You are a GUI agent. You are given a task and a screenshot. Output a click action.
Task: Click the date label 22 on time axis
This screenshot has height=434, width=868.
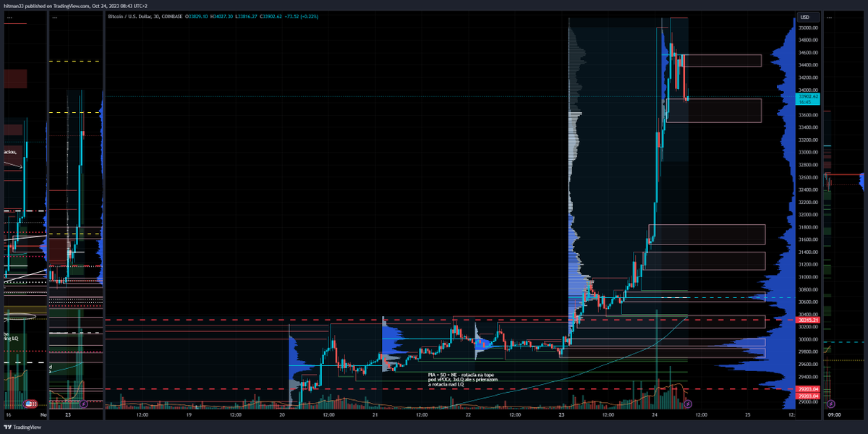(468, 415)
